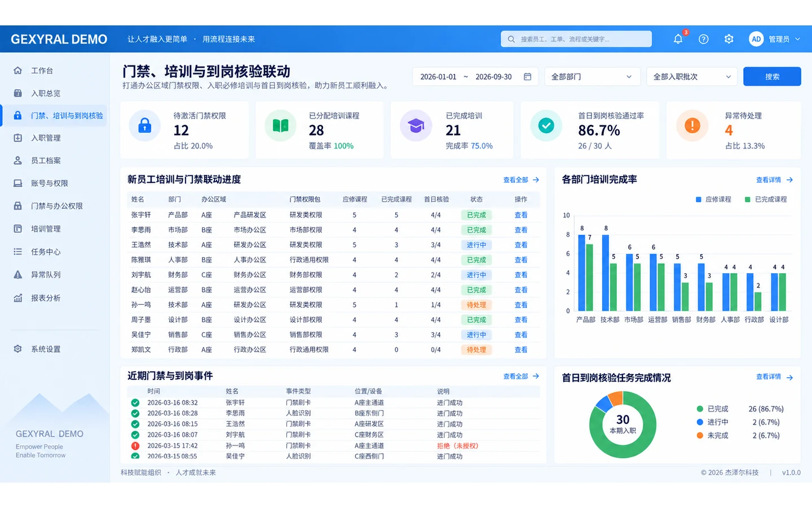Click green check icon for 张宇轩 event
This screenshot has height=508, width=812.
(x=135, y=403)
